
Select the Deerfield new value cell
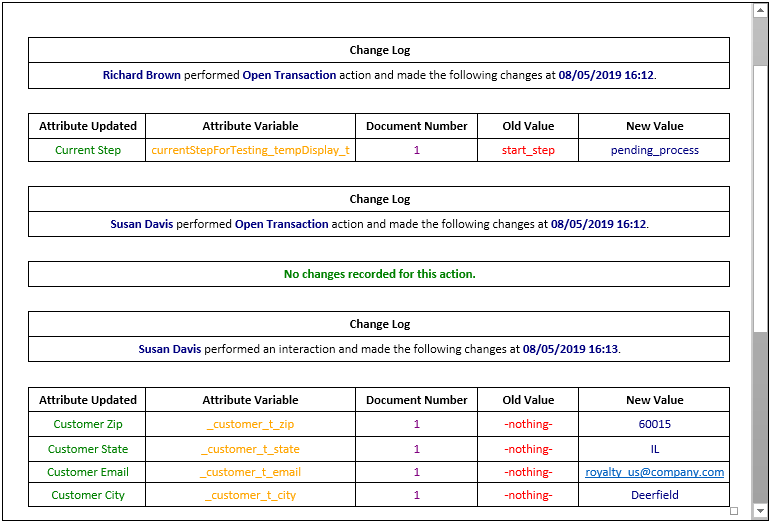point(654,495)
